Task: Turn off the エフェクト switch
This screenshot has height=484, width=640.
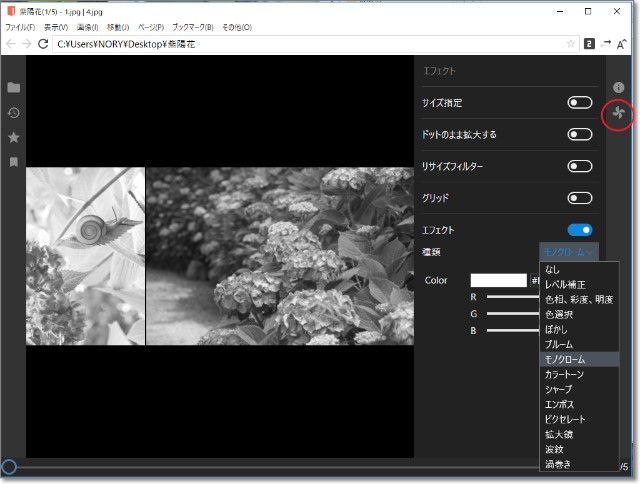Action: [x=579, y=230]
